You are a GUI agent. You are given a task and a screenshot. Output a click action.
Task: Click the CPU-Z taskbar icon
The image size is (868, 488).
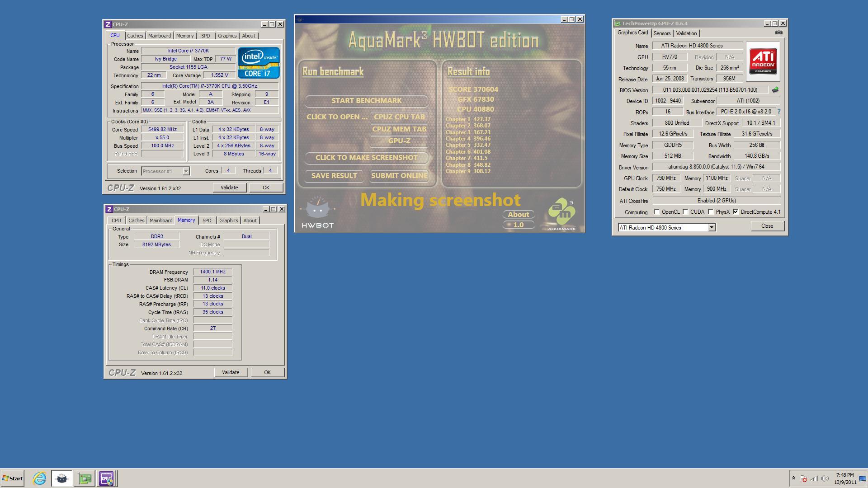(x=107, y=478)
